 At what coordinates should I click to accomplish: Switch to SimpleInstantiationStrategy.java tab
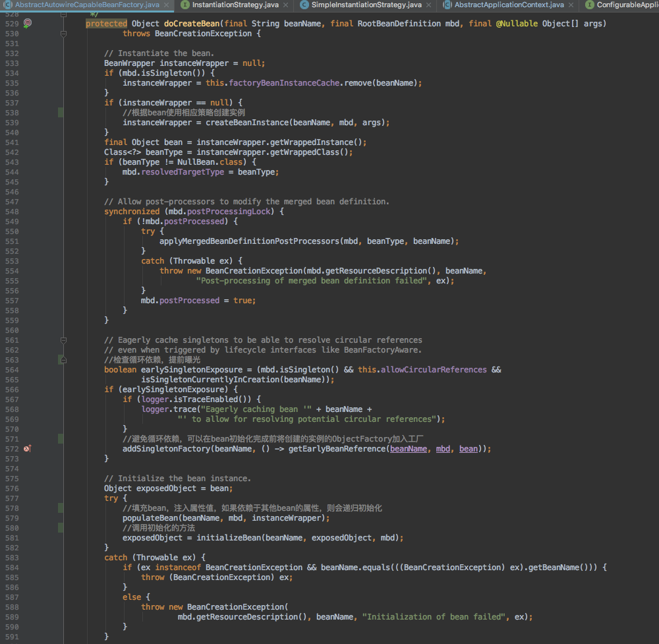366,5
